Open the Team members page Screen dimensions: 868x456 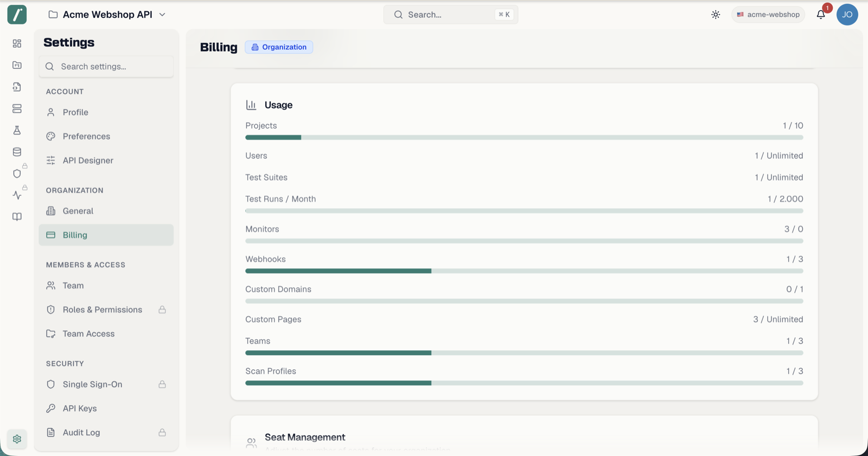tap(106, 286)
